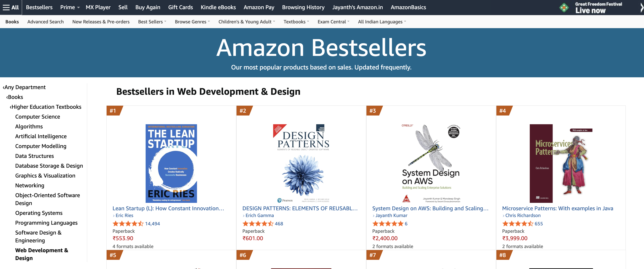Expand the All Indian Languages dropdown
Screen dimensions: 644x269
coord(382,22)
